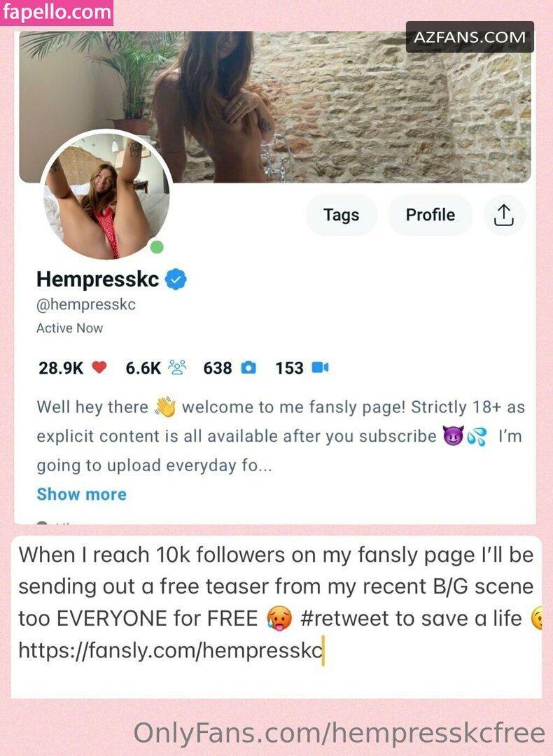
Task: Click the red heart likes icon
Action: pyautogui.click(x=99, y=368)
